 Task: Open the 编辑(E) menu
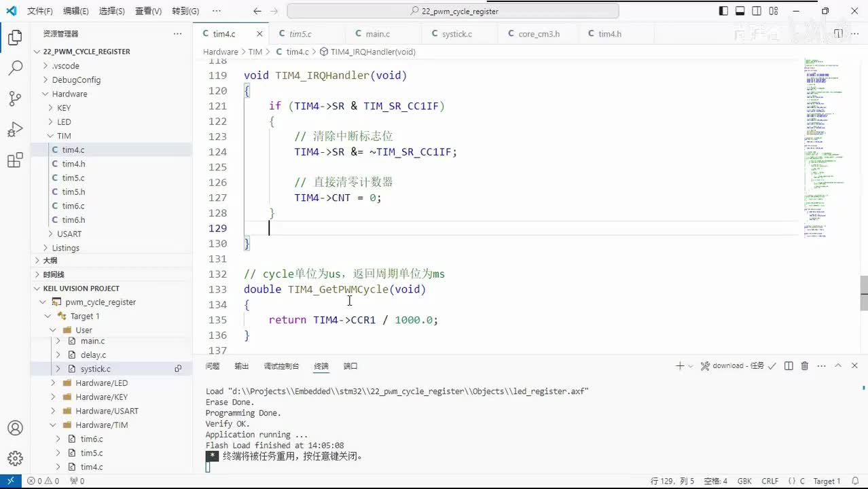point(75,11)
